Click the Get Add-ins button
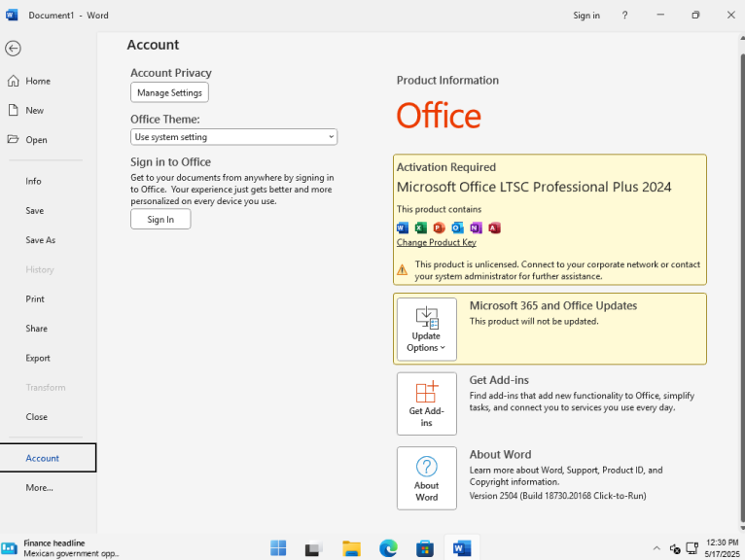The width and height of the screenshot is (745, 560). click(427, 403)
